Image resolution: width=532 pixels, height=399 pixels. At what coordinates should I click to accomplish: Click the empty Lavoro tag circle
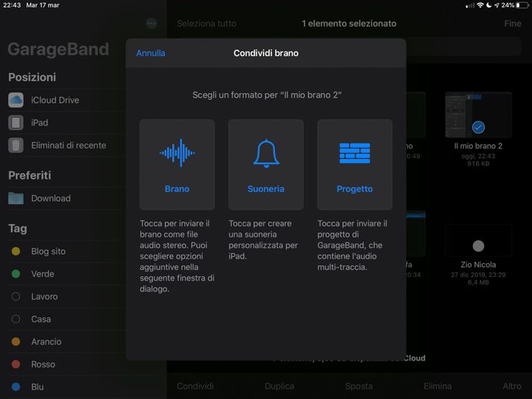click(x=16, y=296)
